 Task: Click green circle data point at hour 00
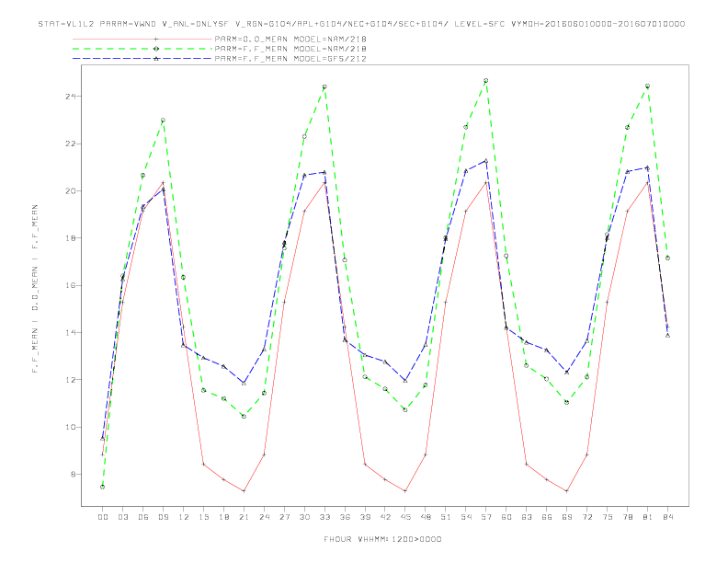(x=103, y=487)
